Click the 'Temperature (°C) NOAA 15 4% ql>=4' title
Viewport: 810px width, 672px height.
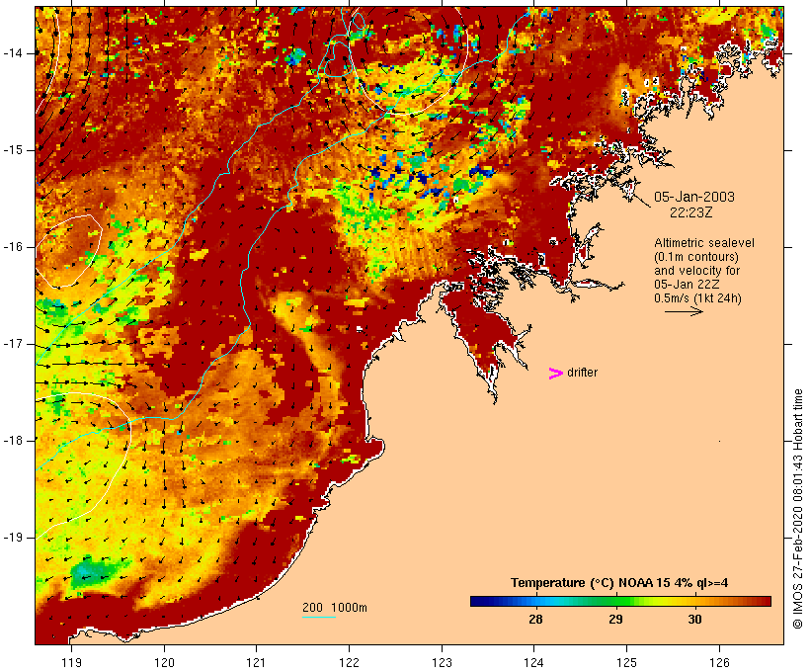click(619, 583)
